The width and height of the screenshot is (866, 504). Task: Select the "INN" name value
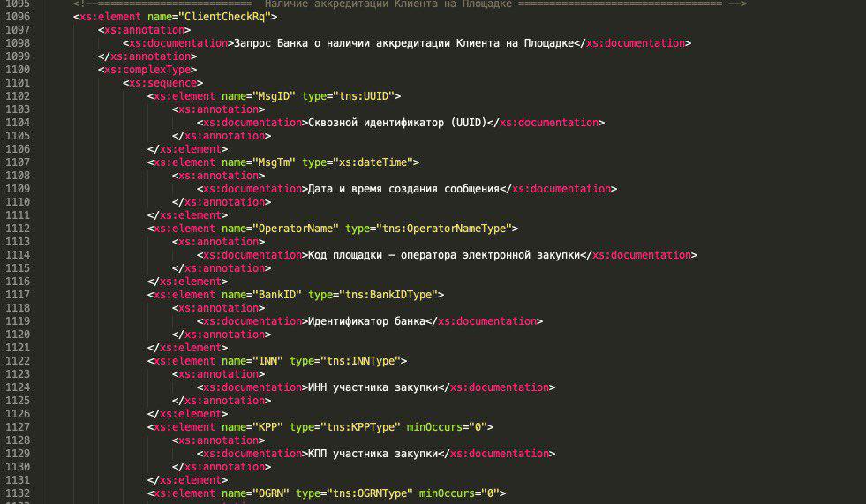tap(267, 361)
